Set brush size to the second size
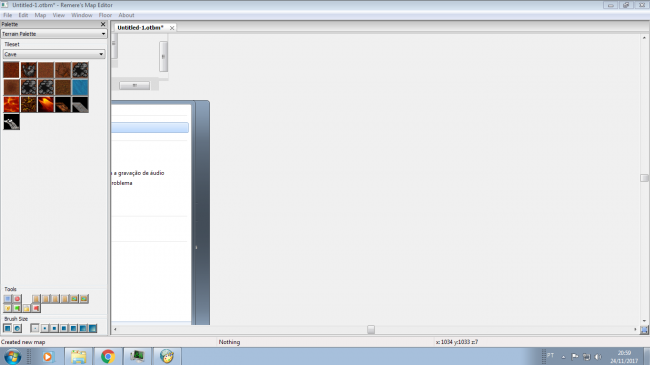Image resolution: width=650 pixels, height=365 pixels. tap(44, 328)
